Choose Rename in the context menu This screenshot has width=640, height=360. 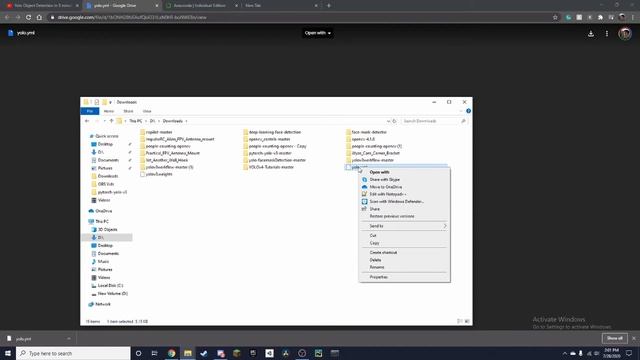coord(377,267)
